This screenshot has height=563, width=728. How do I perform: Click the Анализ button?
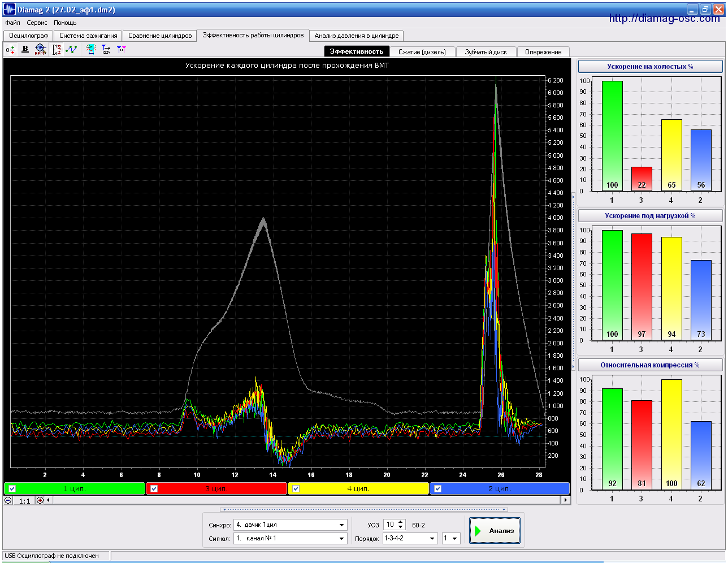495,531
